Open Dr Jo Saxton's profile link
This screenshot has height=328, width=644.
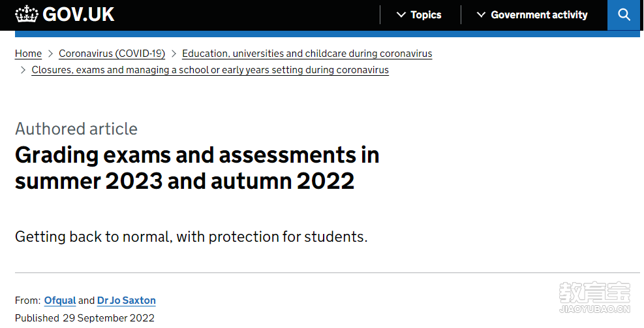[127, 301]
